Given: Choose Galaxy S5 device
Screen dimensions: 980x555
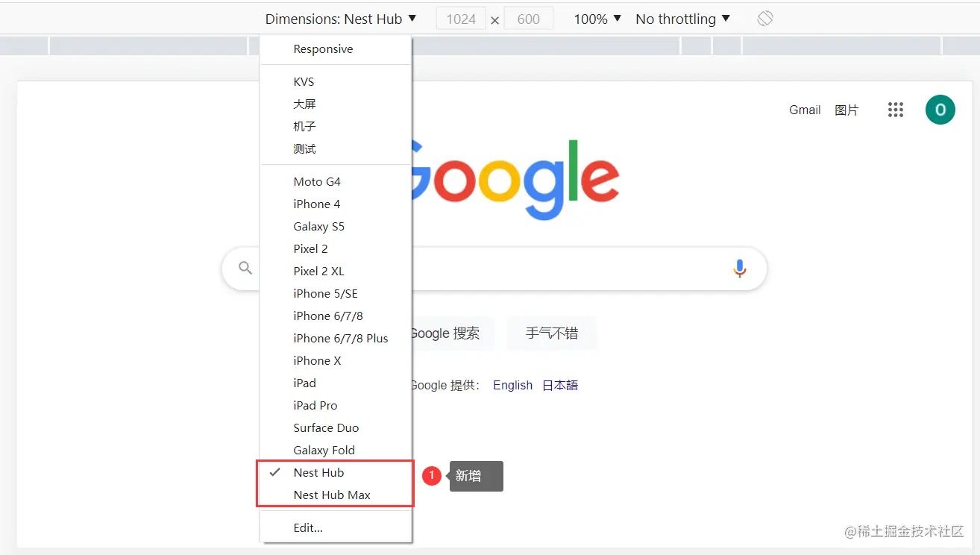Looking at the screenshot, I should coord(336,227).
